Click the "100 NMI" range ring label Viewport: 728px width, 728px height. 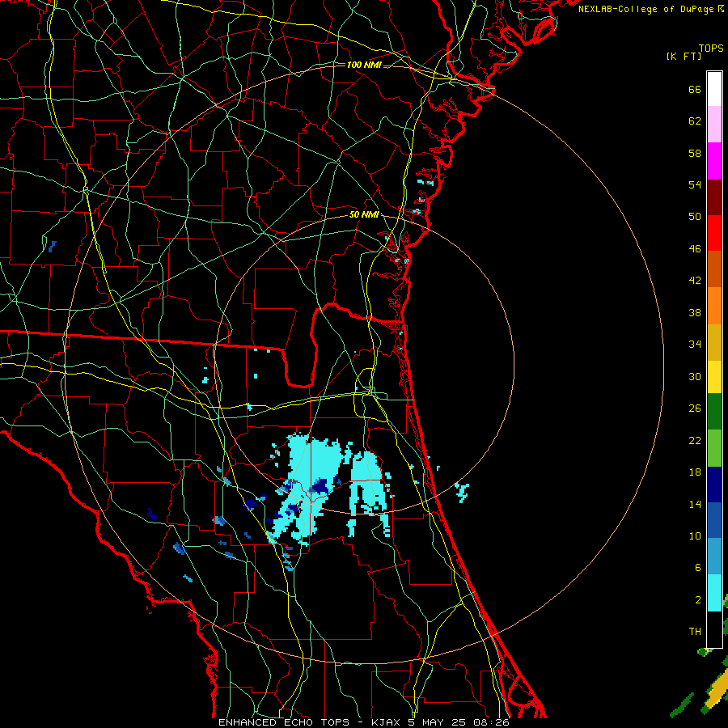coord(364,65)
